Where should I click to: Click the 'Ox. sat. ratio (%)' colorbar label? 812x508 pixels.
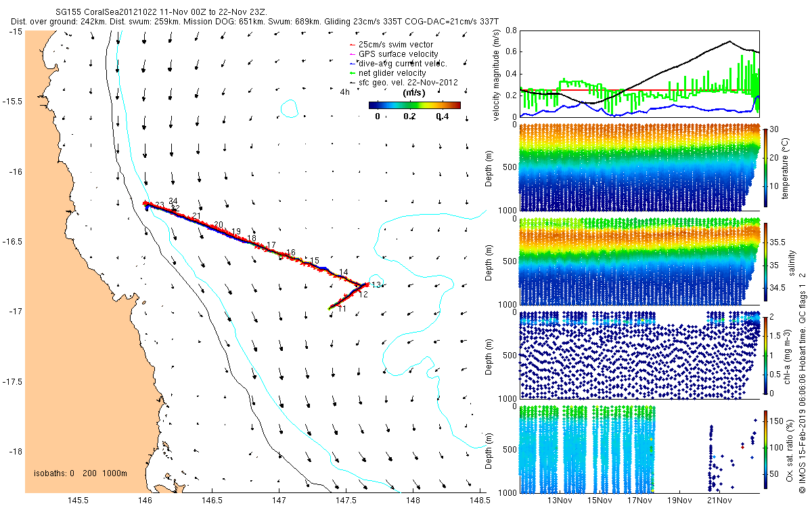pos(789,450)
